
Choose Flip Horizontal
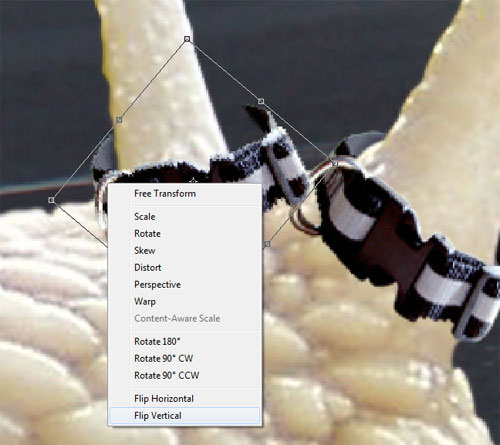coord(184,399)
